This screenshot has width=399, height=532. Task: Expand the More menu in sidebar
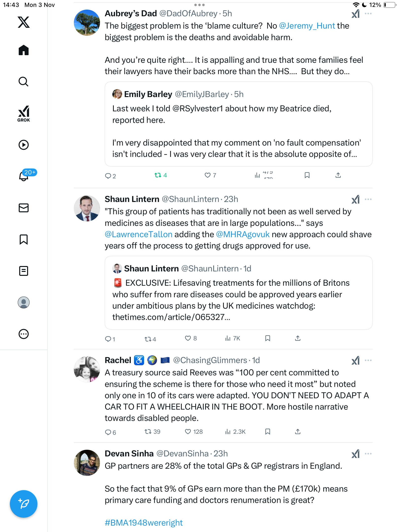pos(24,334)
